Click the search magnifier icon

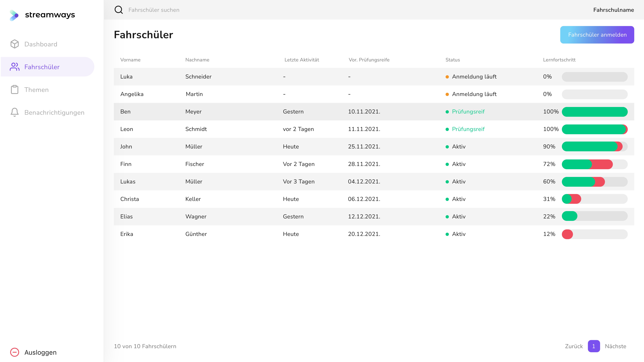(119, 10)
